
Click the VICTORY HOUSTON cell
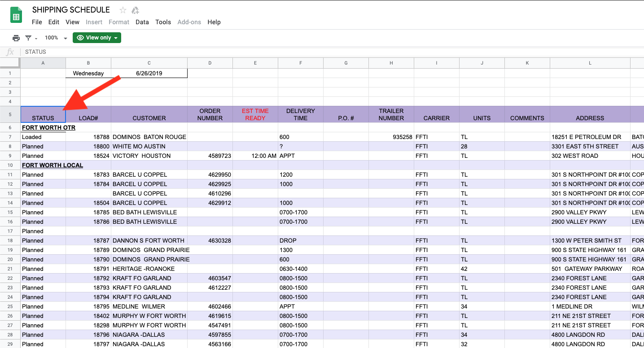click(149, 156)
